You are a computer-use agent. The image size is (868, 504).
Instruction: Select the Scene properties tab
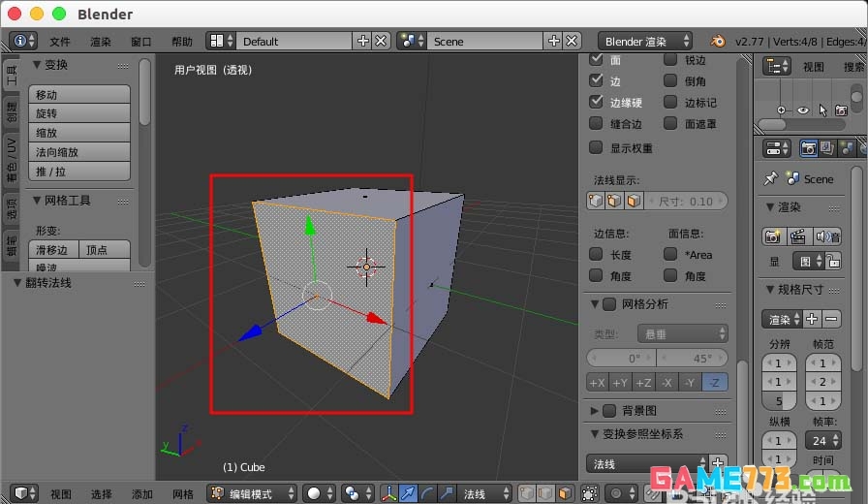(847, 148)
